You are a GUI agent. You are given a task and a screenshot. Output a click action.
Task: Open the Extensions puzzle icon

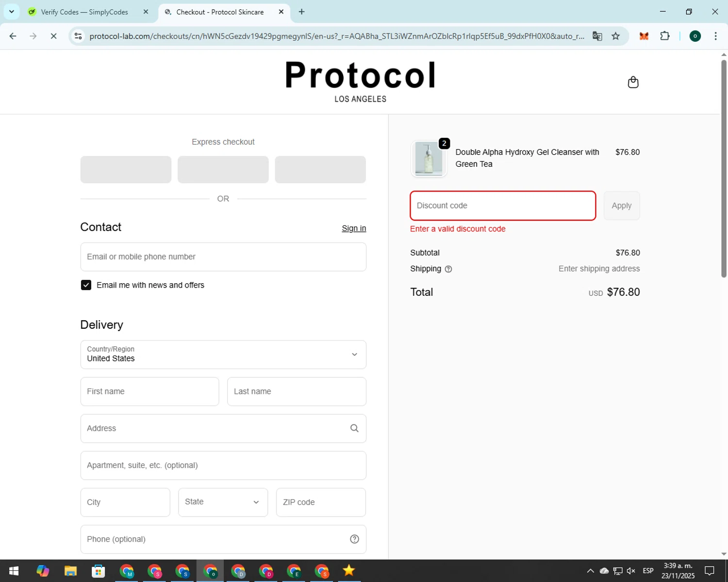(665, 36)
